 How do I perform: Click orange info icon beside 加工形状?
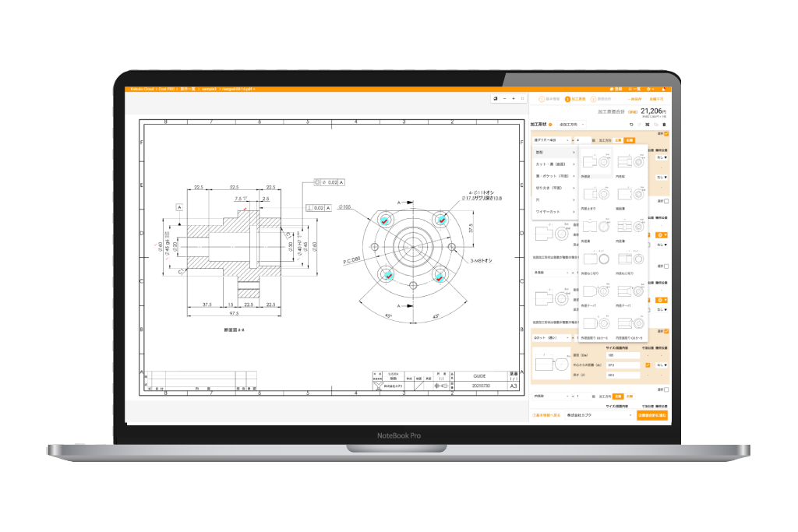[550, 125]
